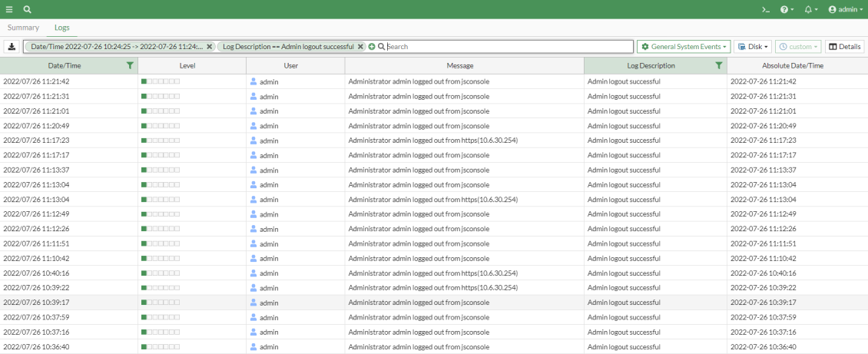868x354 pixels.
Task: Remove the Date/Time filter chip
Action: [x=209, y=47]
